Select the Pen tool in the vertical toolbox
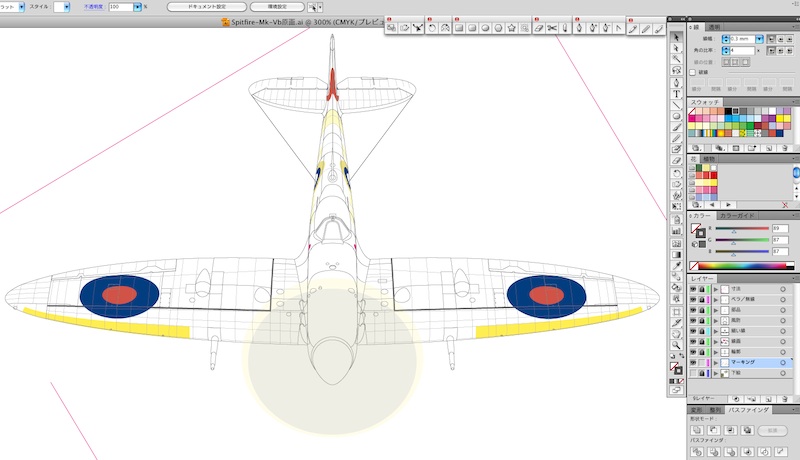 tap(677, 83)
